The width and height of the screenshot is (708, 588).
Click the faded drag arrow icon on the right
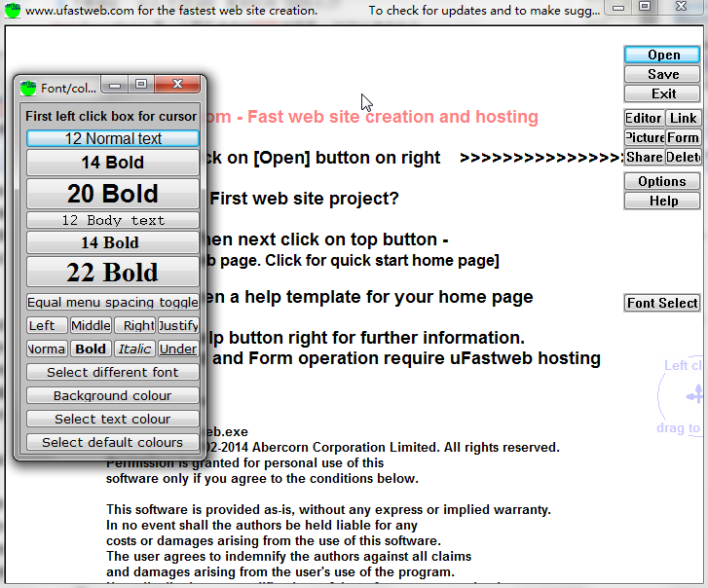pyautogui.click(x=694, y=396)
